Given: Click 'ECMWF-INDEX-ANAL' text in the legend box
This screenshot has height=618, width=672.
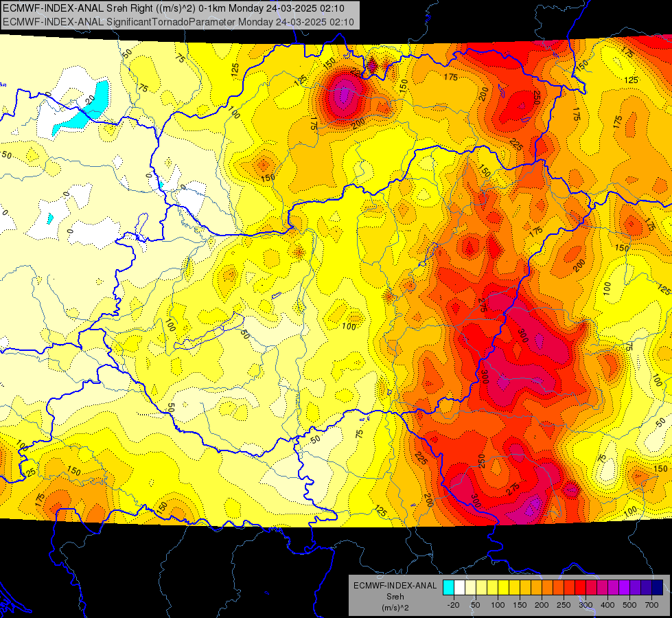Looking at the screenshot, I should (395, 586).
